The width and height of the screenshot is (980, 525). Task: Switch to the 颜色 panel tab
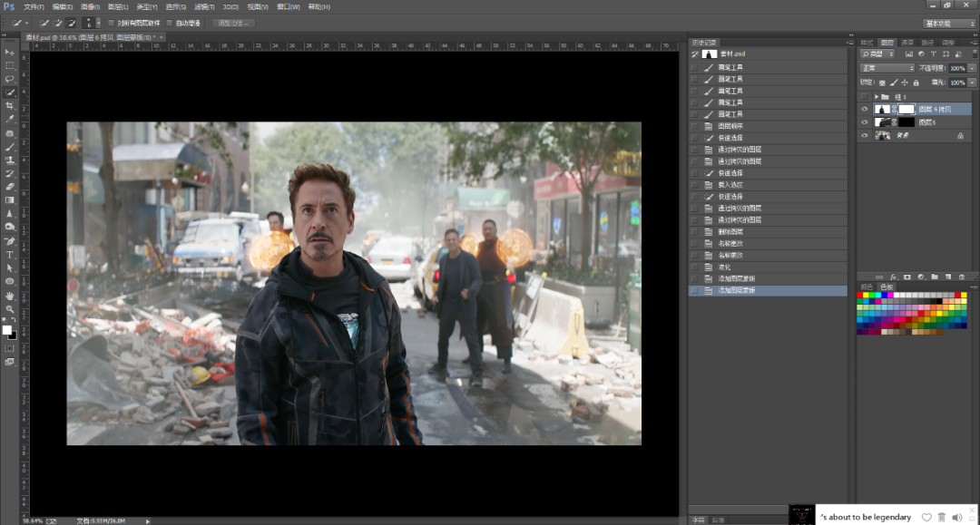[865, 287]
